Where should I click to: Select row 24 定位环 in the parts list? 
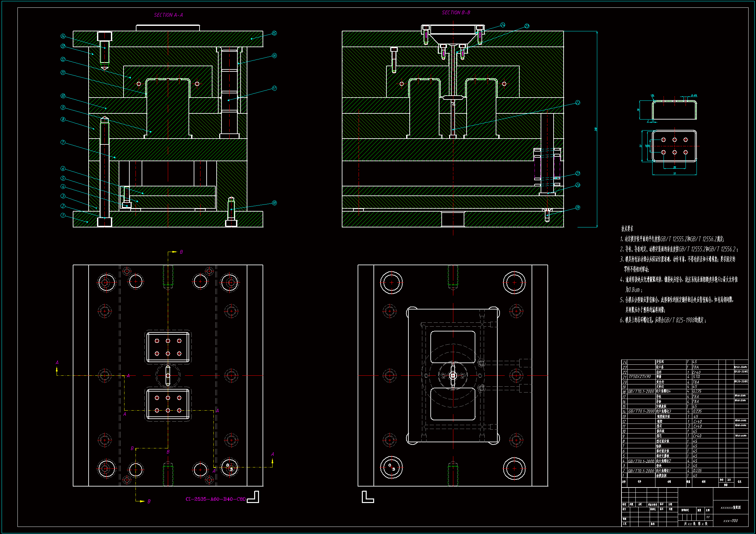point(660,362)
